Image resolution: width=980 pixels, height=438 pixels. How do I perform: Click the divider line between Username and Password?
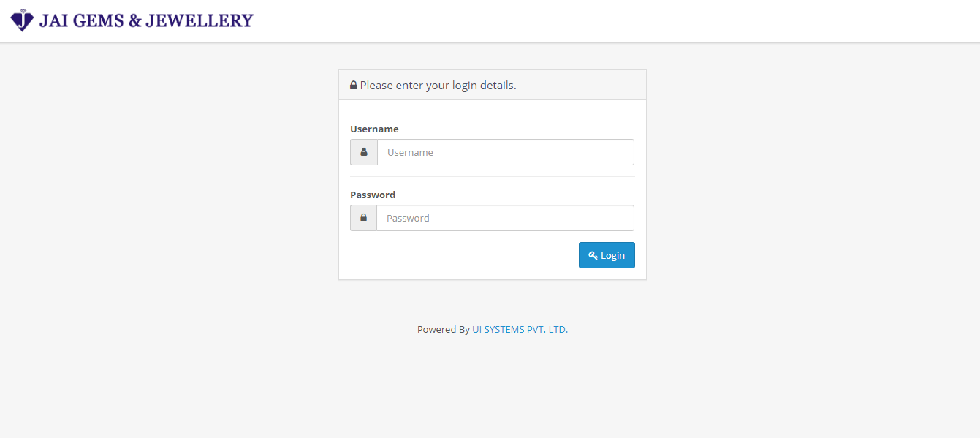click(493, 176)
